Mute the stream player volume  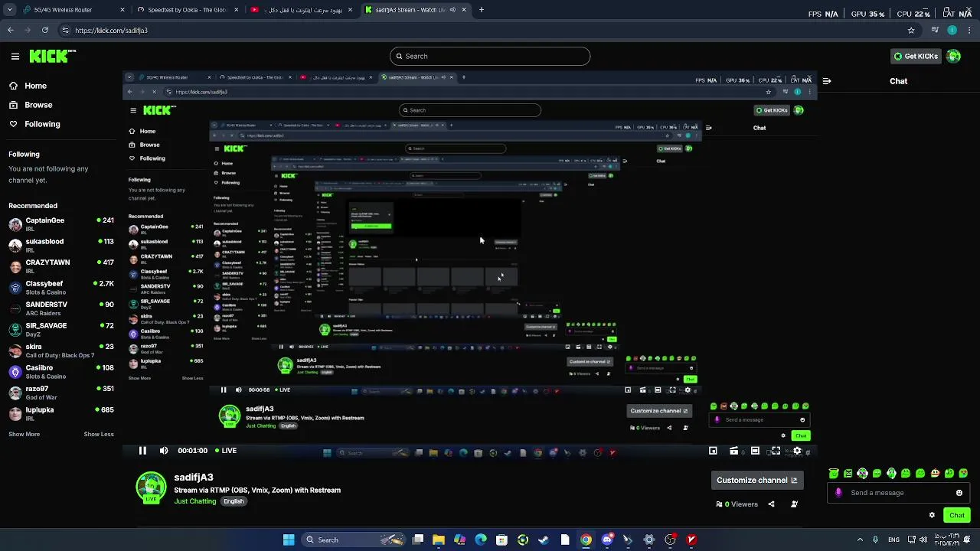coord(164,451)
